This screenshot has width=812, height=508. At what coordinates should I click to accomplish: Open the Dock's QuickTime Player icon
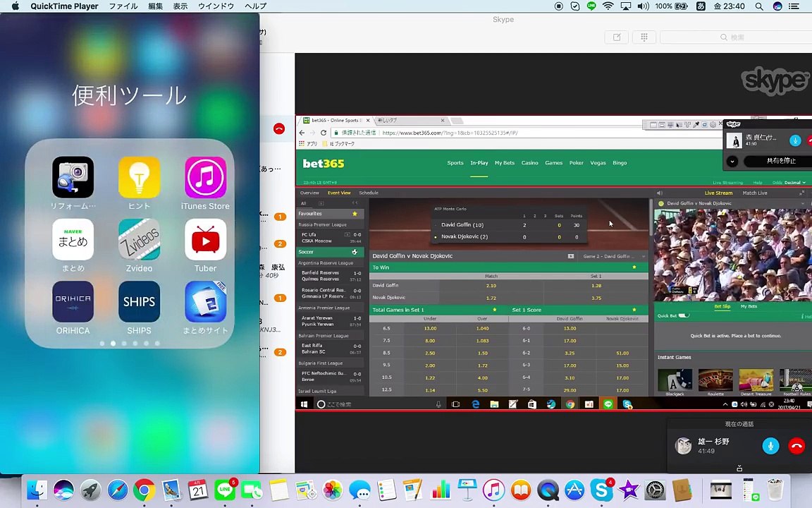coord(548,490)
